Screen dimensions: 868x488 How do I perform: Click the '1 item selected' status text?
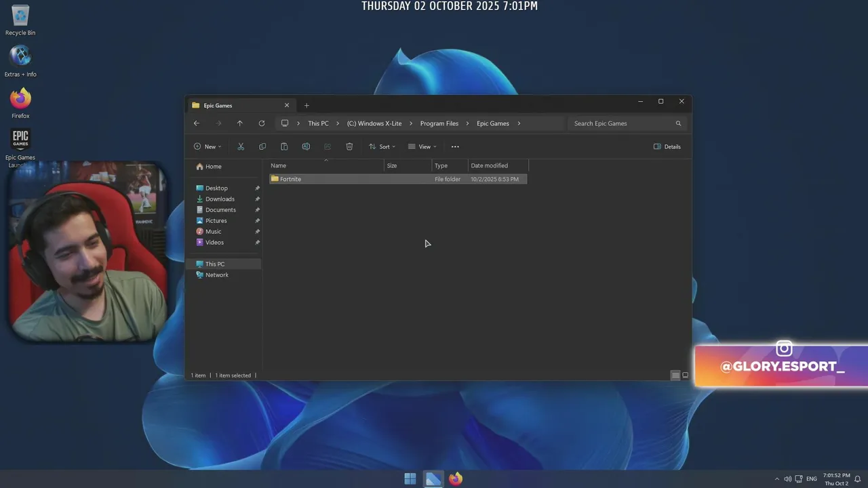(x=233, y=375)
